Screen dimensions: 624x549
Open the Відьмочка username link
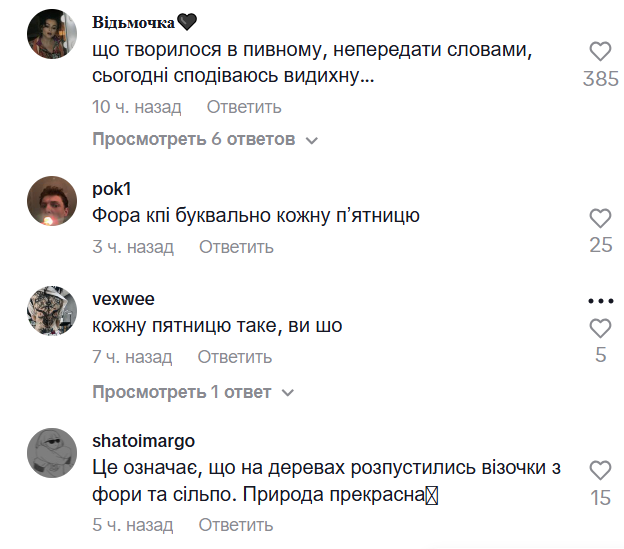[x=139, y=22]
